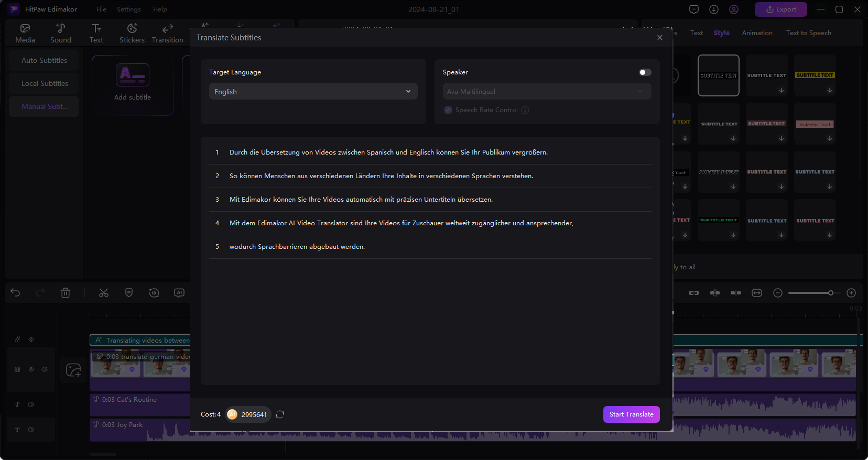Screen dimensions: 868x460
Task: Select the green text subtitle style thumbnail
Action: pyautogui.click(x=719, y=220)
